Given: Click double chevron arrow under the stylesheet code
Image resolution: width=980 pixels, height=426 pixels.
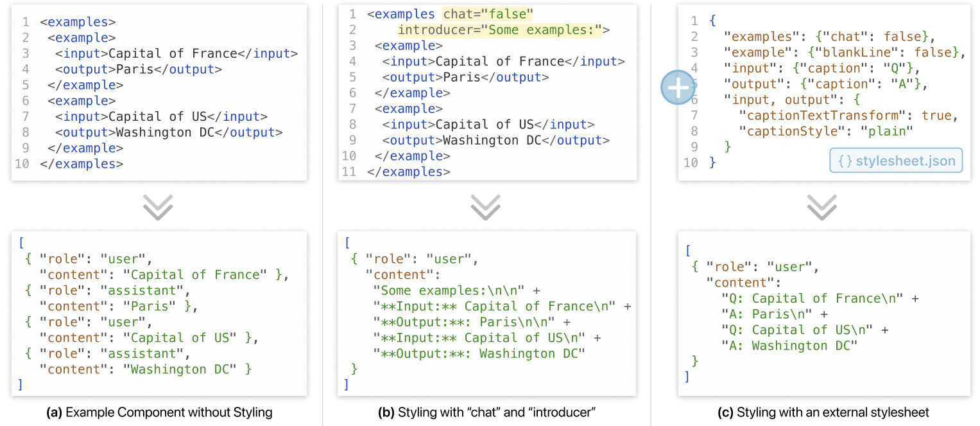Looking at the screenshot, I should (x=822, y=206).
